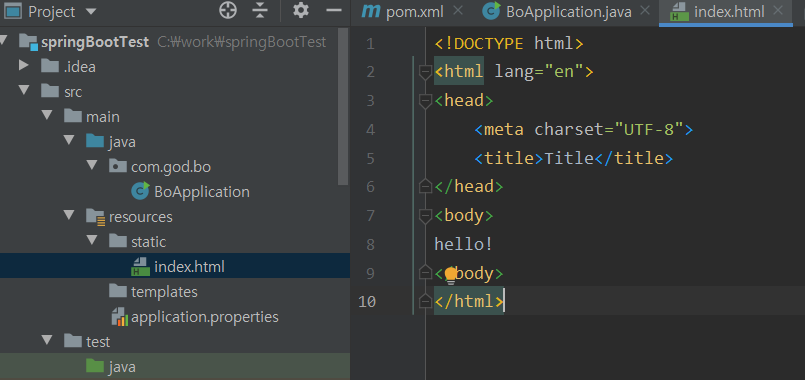Click the hello! text on line 8
This screenshot has height=380, width=805.
(464, 244)
